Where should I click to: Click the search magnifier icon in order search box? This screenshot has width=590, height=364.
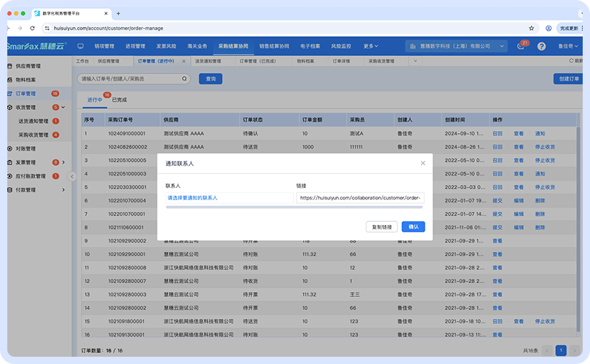tap(185, 79)
